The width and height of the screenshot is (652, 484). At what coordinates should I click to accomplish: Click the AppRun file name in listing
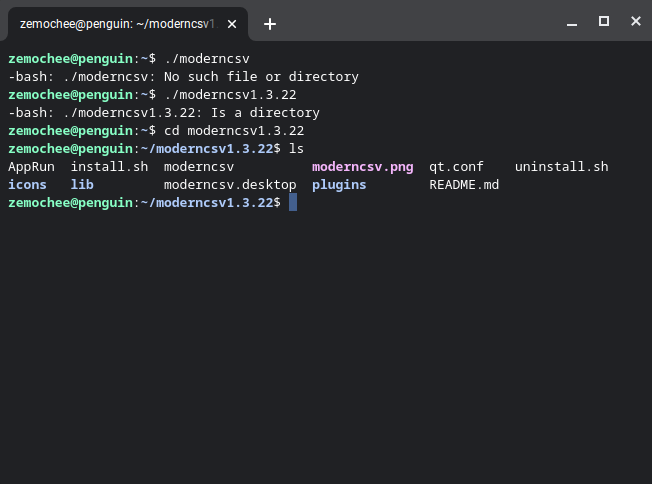tap(31, 167)
